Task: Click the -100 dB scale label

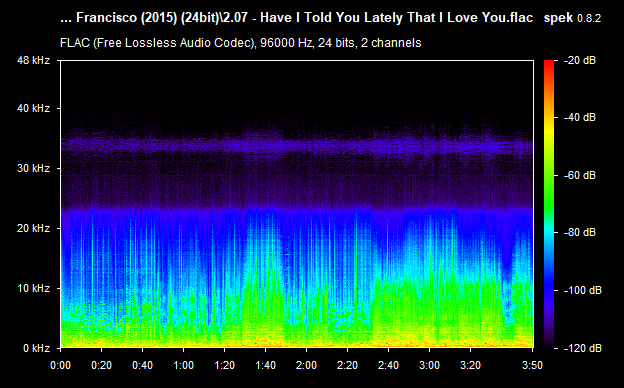Action: click(x=583, y=291)
